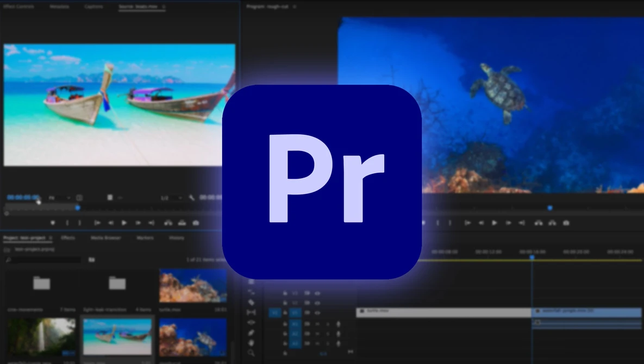Solo the A2 audio track
The height and width of the screenshot is (364, 644).
(x=328, y=334)
